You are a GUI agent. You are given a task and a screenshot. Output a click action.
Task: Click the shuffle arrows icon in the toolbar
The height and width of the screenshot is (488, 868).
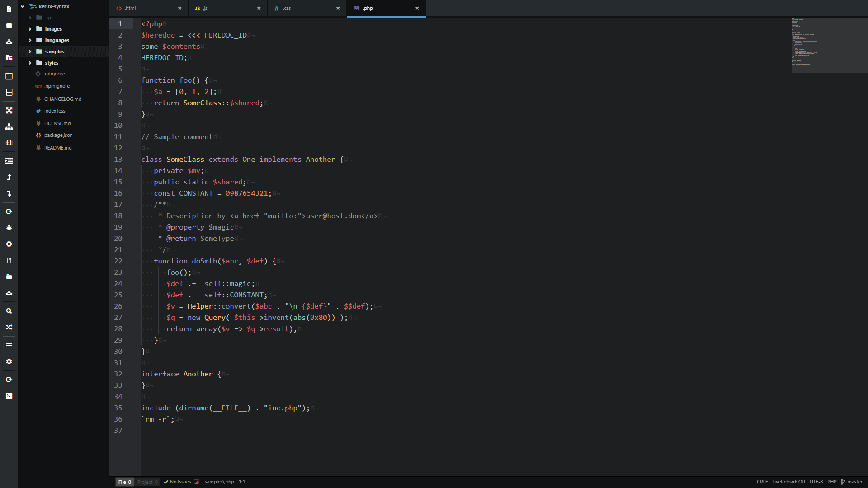9,327
